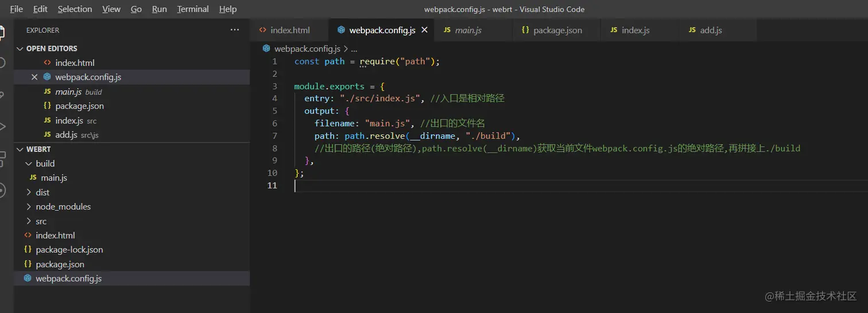
Task: Open main.js under build folder
Action: tap(132, 178)
